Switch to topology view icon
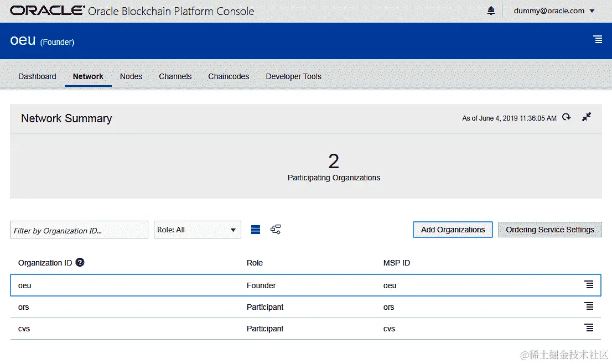Image resolution: width=612 pixels, height=364 pixels. coord(276,230)
